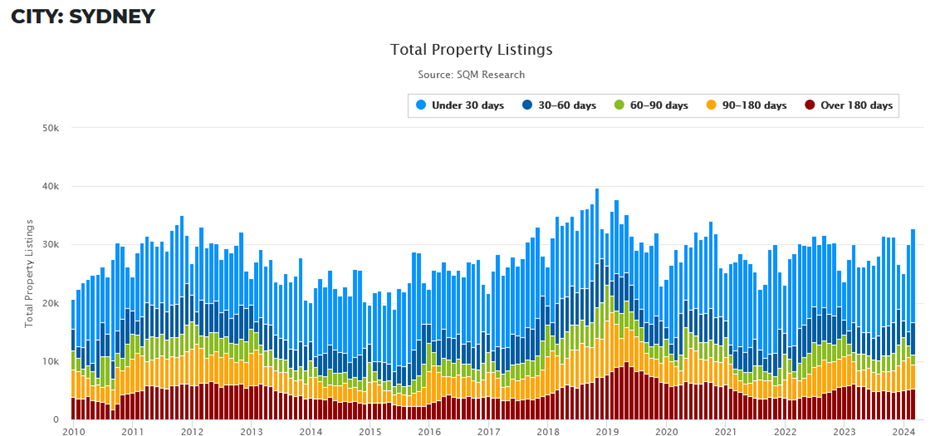940x436 pixels.
Task: Click the light blue Under 30 days legend dot
Action: (x=422, y=105)
